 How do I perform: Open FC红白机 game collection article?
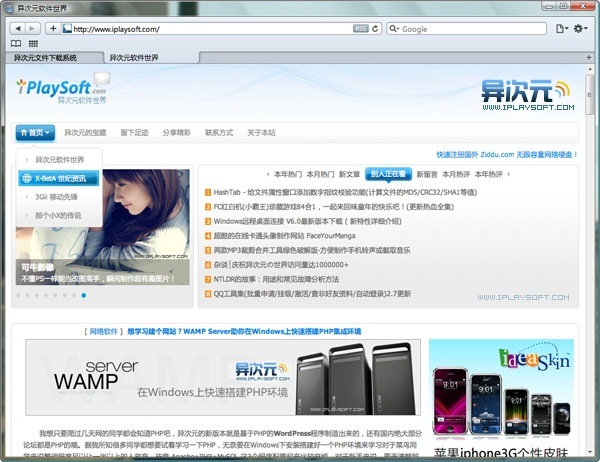tap(333, 207)
